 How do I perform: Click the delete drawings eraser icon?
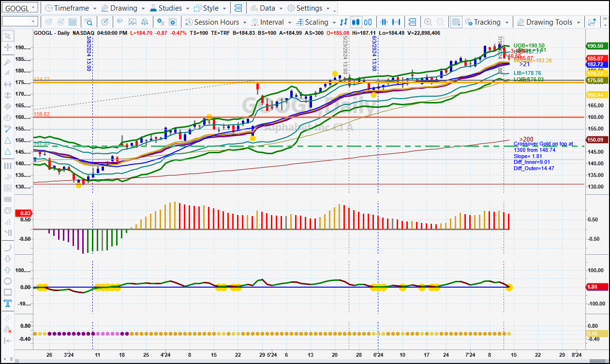point(8,329)
